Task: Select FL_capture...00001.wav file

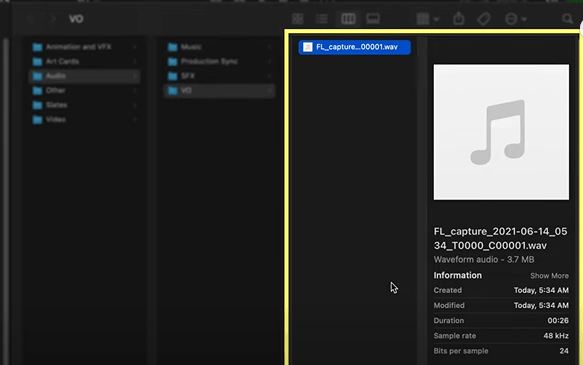Action: [x=354, y=47]
